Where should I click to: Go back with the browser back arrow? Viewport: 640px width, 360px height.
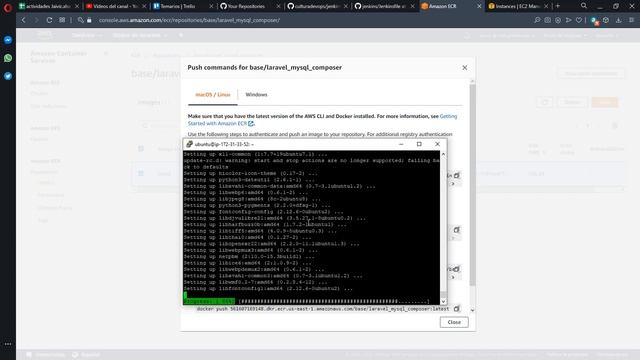(24, 20)
